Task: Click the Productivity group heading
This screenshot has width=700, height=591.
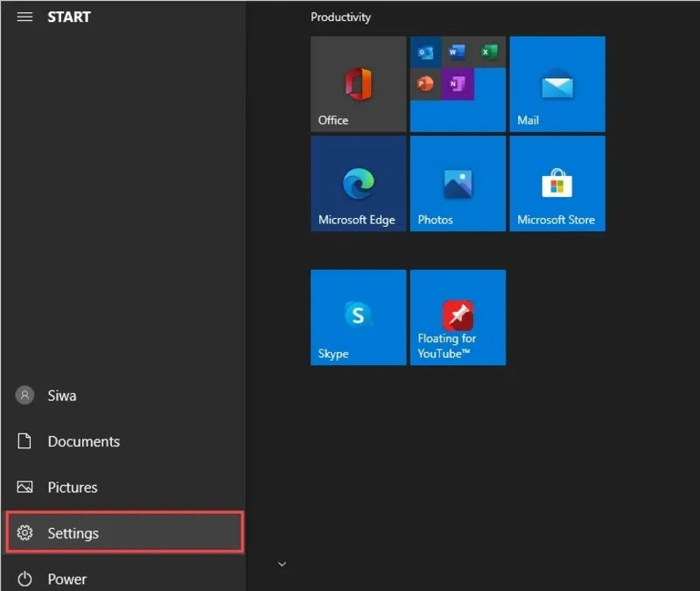Action: 340,17
